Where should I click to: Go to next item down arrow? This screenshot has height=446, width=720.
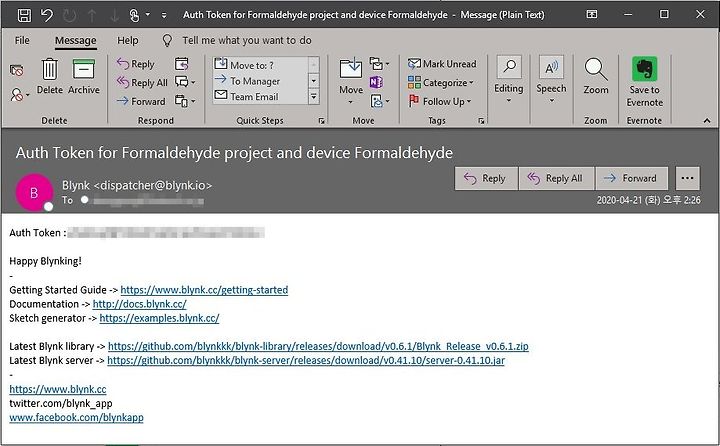(114, 16)
